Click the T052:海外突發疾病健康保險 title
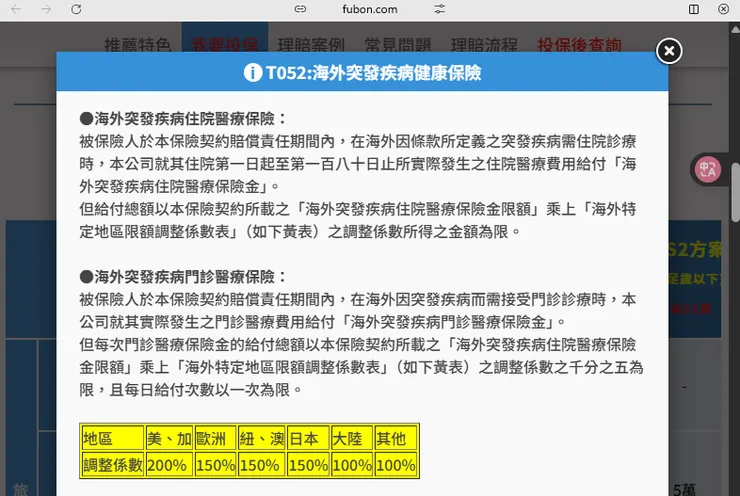This screenshot has width=740, height=496. (x=373, y=73)
